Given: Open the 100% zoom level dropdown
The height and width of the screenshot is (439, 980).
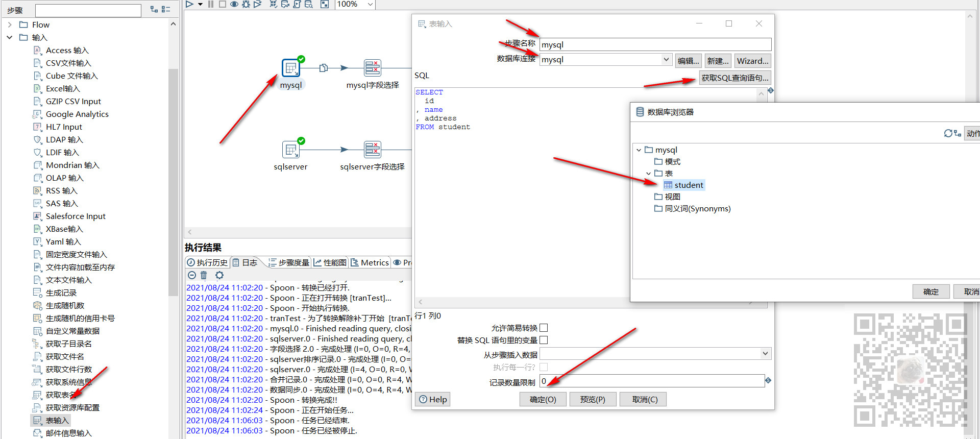Looking at the screenshot, I should tap(371, 4).
